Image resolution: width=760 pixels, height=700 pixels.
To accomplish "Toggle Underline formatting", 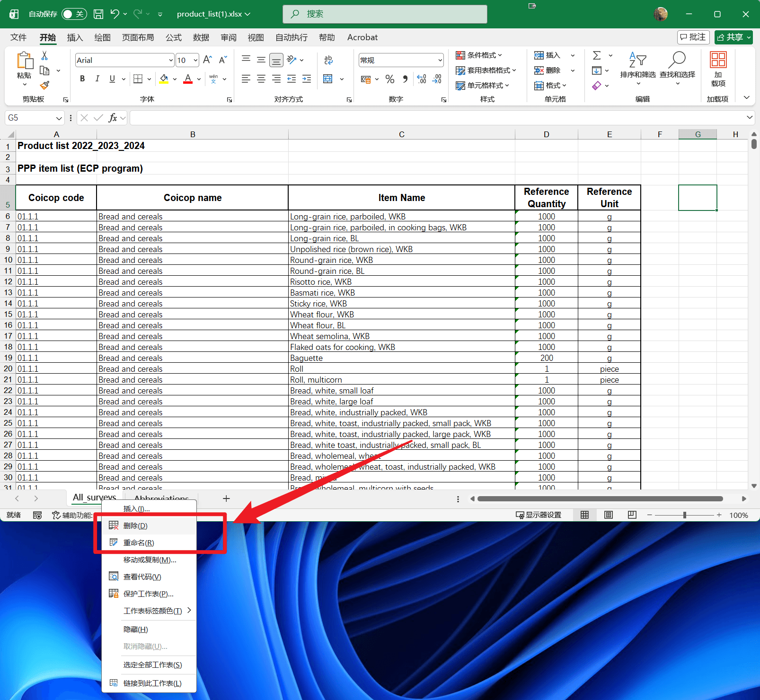I will (112, 79).
